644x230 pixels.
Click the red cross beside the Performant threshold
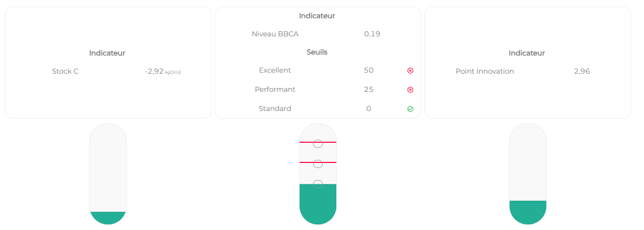(x=410, y=90)
